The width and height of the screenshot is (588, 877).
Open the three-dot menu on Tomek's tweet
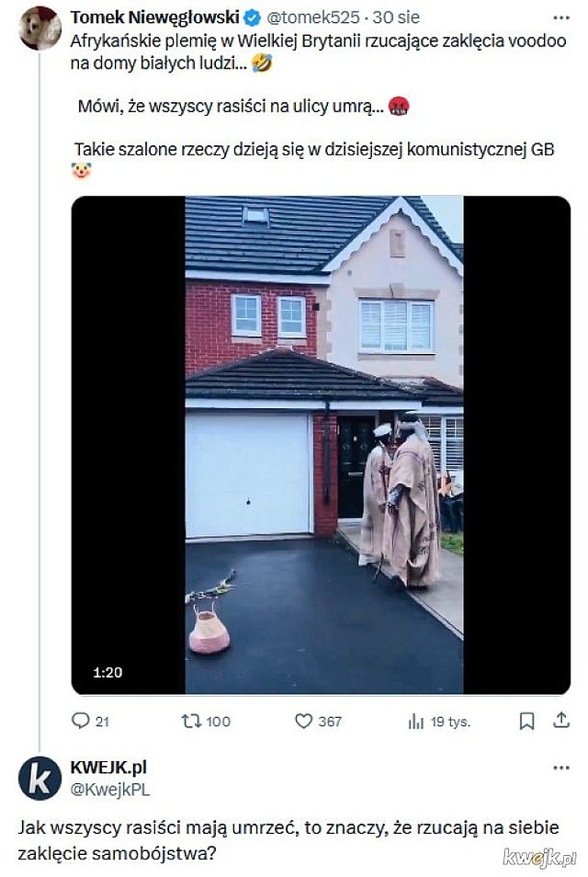(x=561, y=17)
